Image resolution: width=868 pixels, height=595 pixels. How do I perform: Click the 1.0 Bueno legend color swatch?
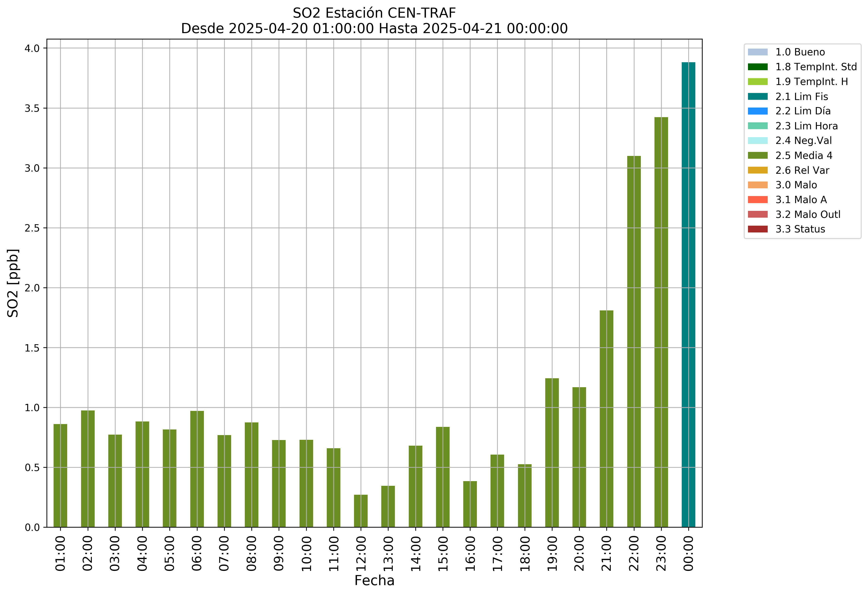[x=757, y=52]
